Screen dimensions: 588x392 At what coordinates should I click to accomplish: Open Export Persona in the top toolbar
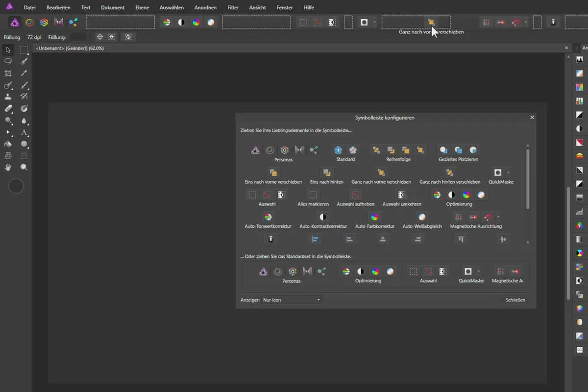pos(73,23)
